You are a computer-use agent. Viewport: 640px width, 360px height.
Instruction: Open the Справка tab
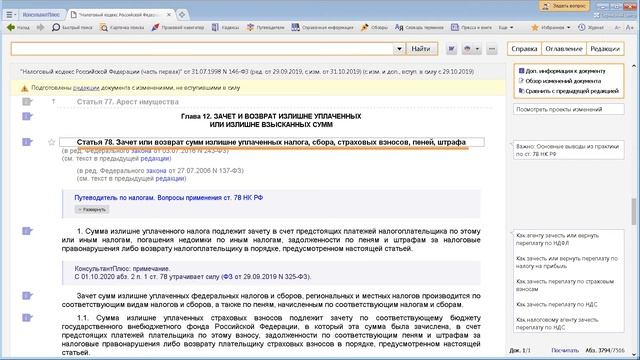[x=524, y=49]
